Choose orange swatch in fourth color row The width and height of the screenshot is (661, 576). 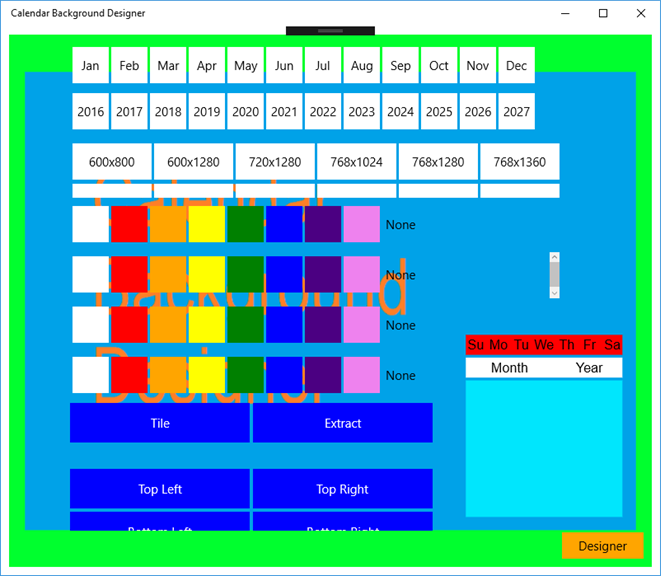[168, 375]
